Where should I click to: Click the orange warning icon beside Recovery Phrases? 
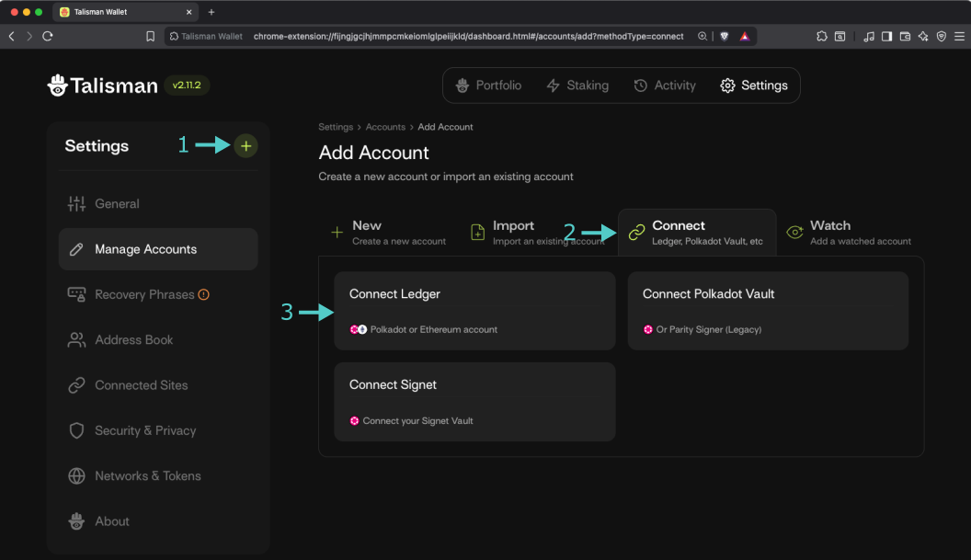[x=204, y=295]
